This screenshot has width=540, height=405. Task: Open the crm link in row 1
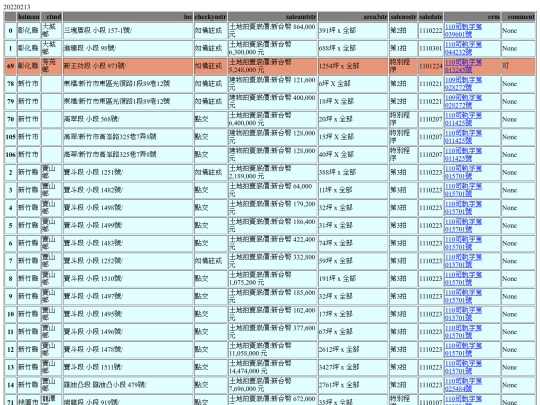coord(463,49)
